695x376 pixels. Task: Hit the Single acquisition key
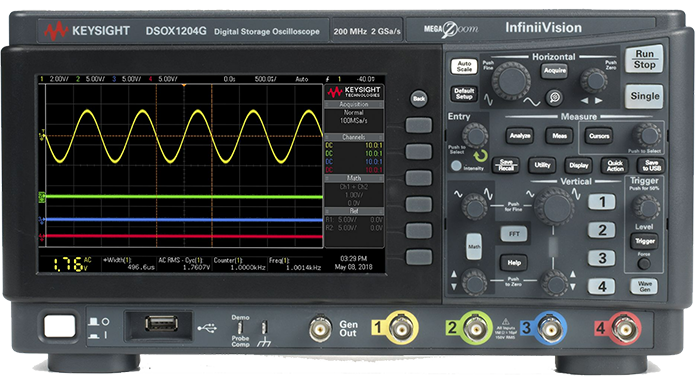[644, 96]
